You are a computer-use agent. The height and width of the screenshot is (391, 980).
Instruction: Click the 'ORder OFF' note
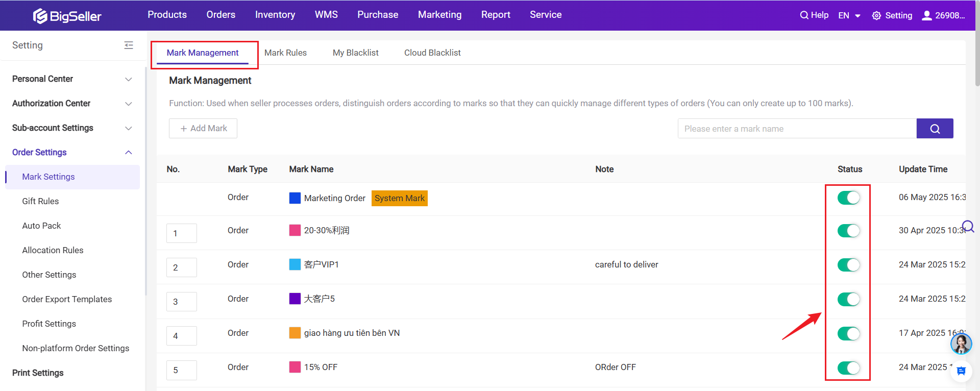[x=616, y=368]
